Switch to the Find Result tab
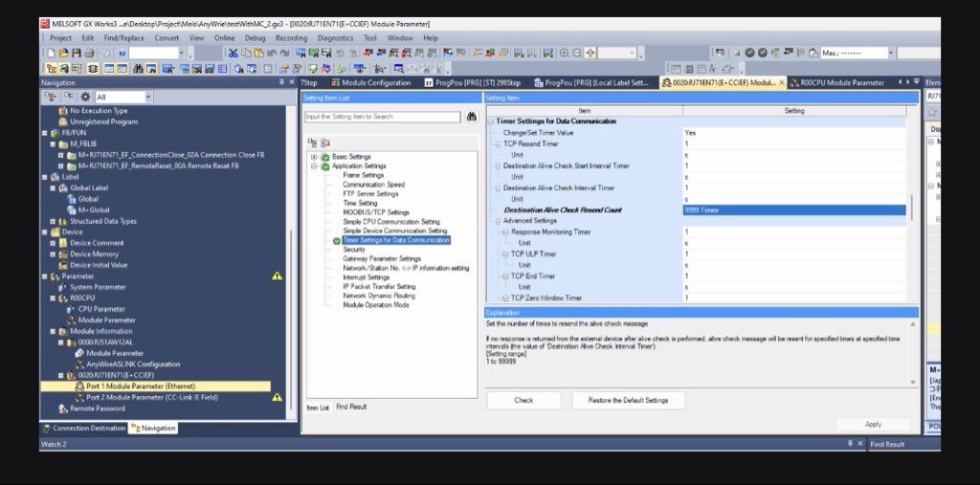 point(351,407)
